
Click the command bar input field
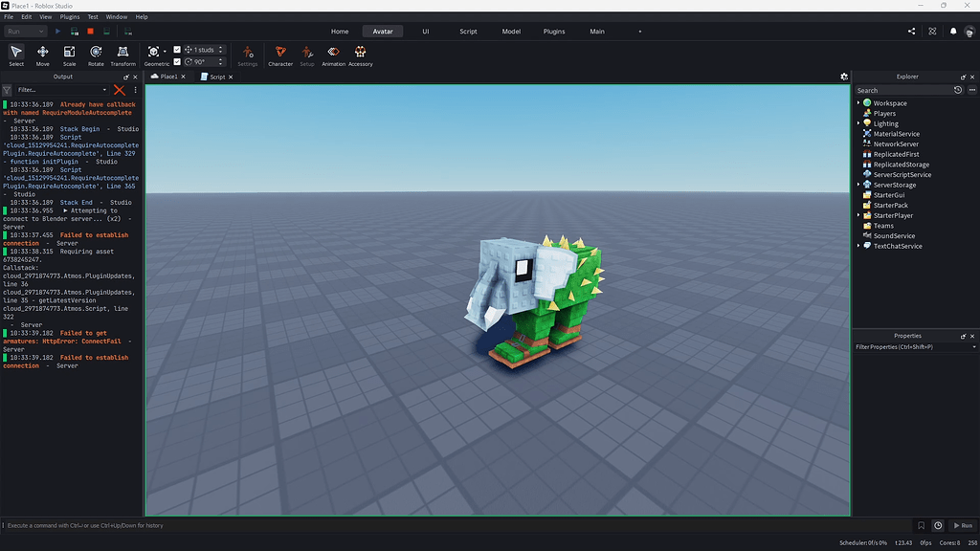click(458, 525)
